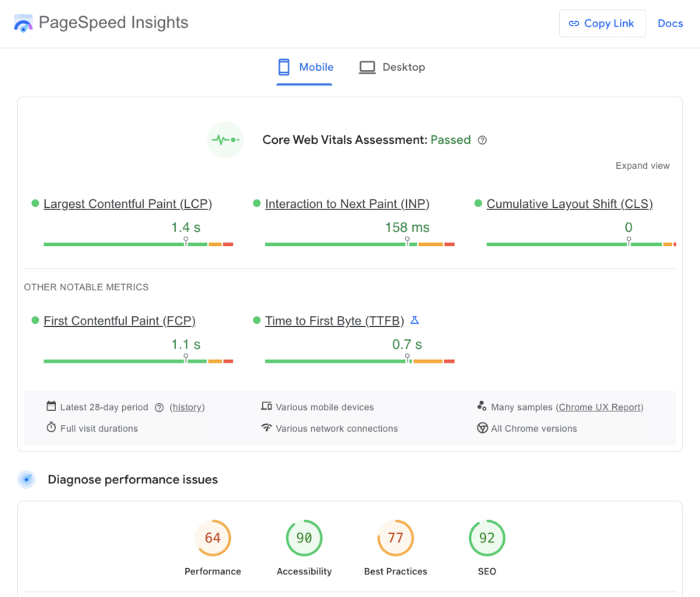Click the devices icon for Various mobile devices

pos(267,406)
